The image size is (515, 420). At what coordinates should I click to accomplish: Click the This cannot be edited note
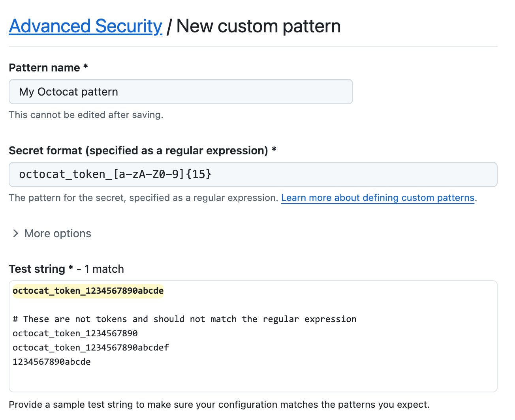86,115
